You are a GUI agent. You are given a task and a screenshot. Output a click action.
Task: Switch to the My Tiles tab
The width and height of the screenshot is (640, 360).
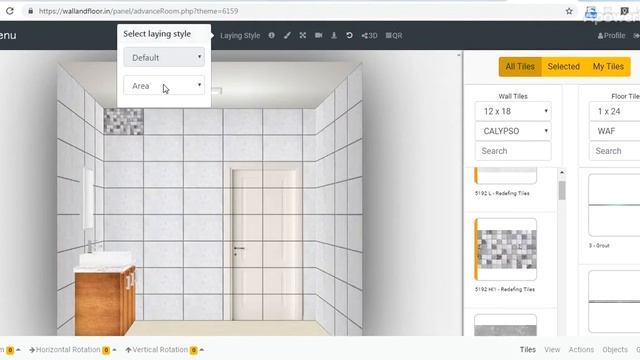pyautogui.click(x=608, y=67)
